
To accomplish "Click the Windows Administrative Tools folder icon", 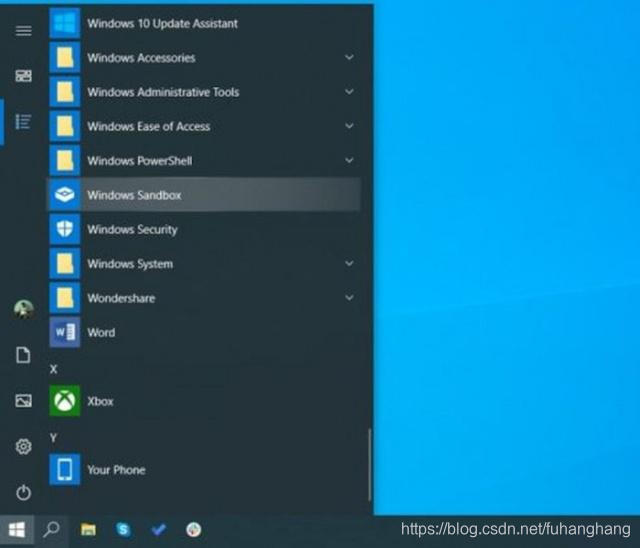I will [65, 92].
